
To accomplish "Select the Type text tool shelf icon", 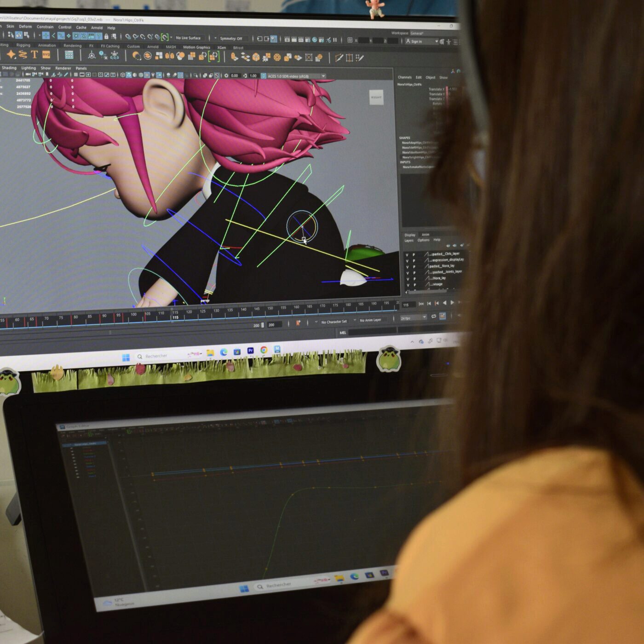I will pyautogui.click(x=34, y=55).
